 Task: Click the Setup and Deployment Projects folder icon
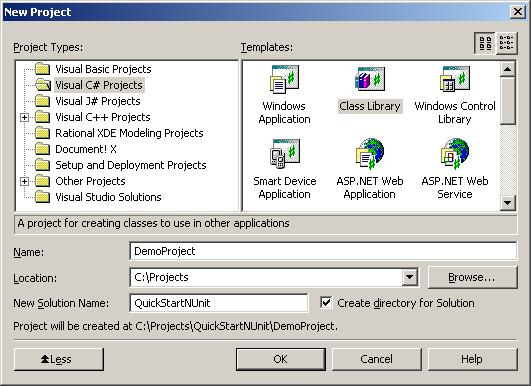click(x=43, y=165)
